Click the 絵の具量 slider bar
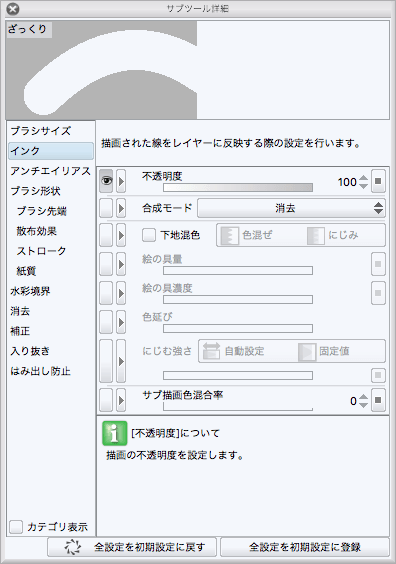 [x=238, y=270]
